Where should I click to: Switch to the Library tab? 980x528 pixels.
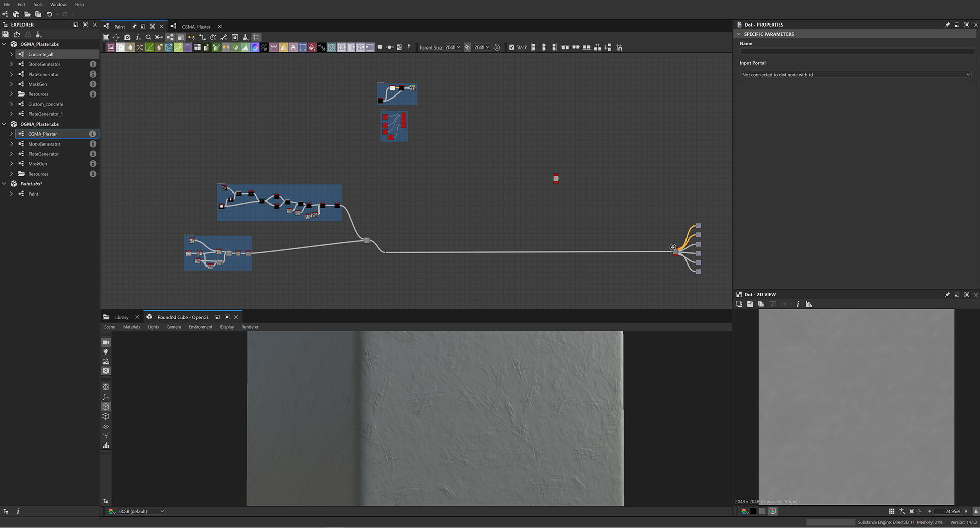pos(121,317)
